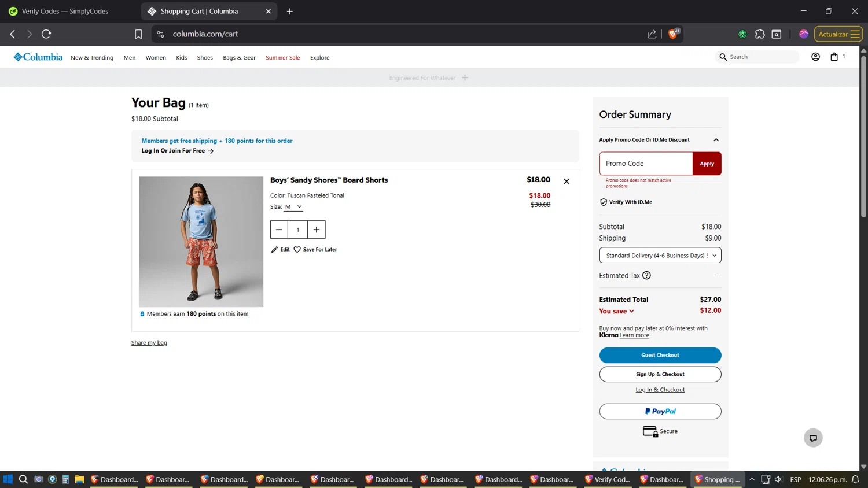Viewport: 868px width, 488px height.
Task: Open the Kids menu
Action: (x=182, y=58)
